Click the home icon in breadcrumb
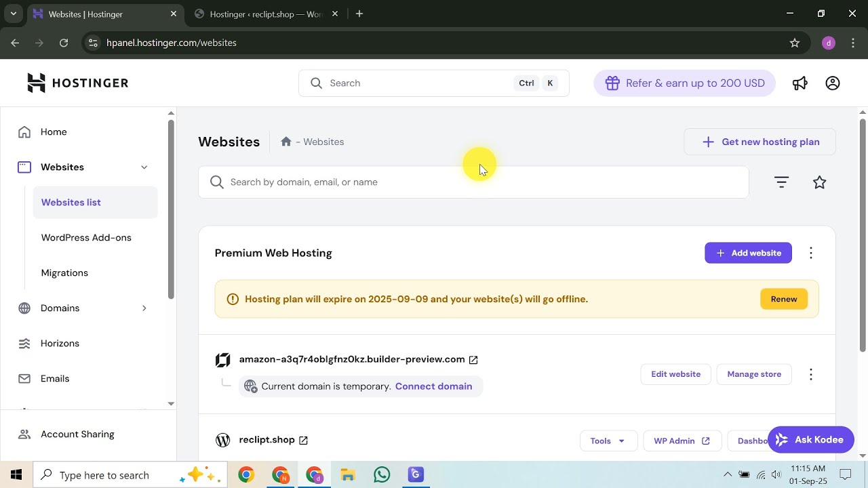The image size is (868, 488). tap(286, 142)
